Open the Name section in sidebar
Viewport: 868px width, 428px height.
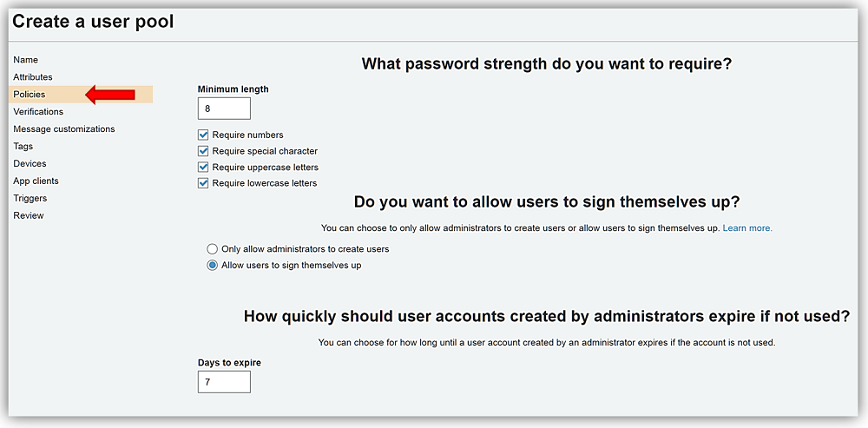(26, 60)
